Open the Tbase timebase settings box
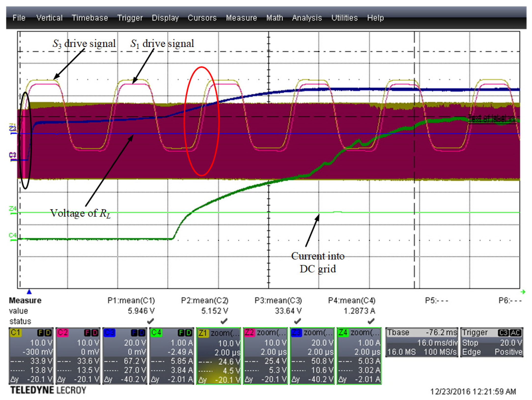This screenshot has width=532, height=400. (x=421, y=342)
